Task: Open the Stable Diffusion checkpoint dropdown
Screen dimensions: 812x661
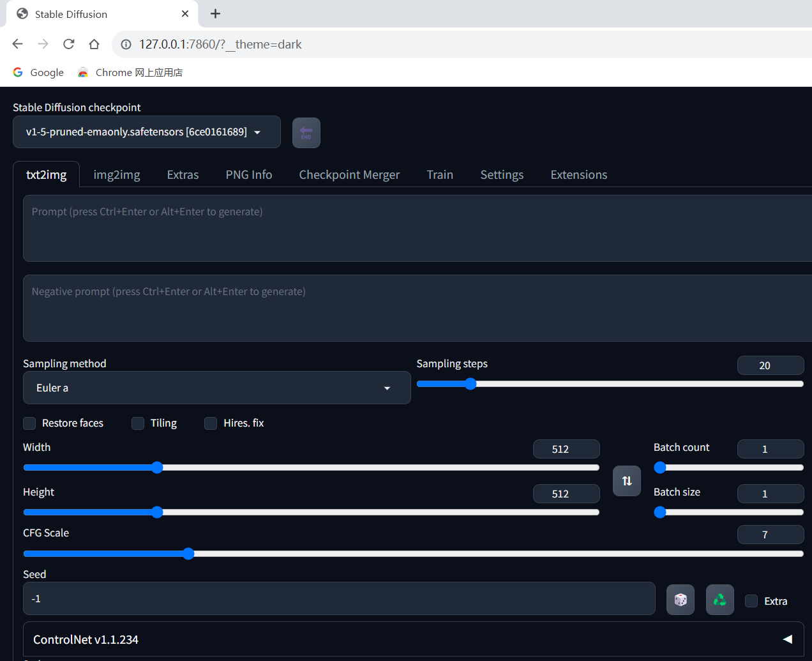Action: (147, 132)
